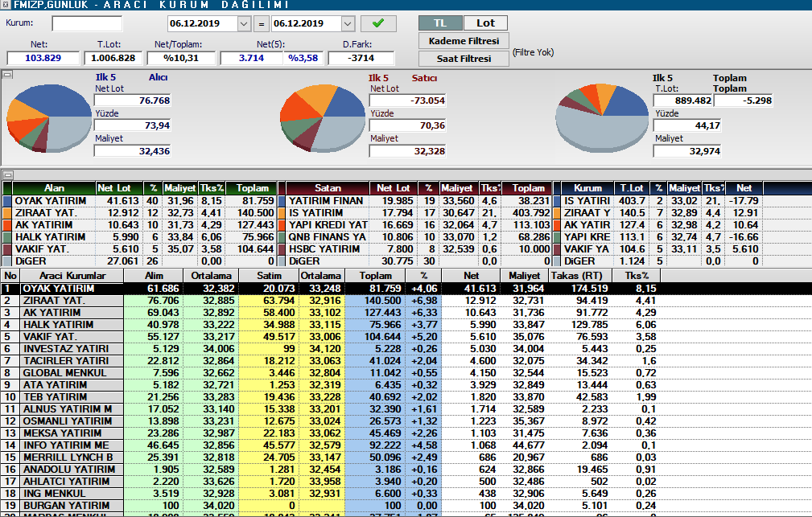
Task: Click T.Lot value 889.482 under Toplam
Action: pos(683,101)
